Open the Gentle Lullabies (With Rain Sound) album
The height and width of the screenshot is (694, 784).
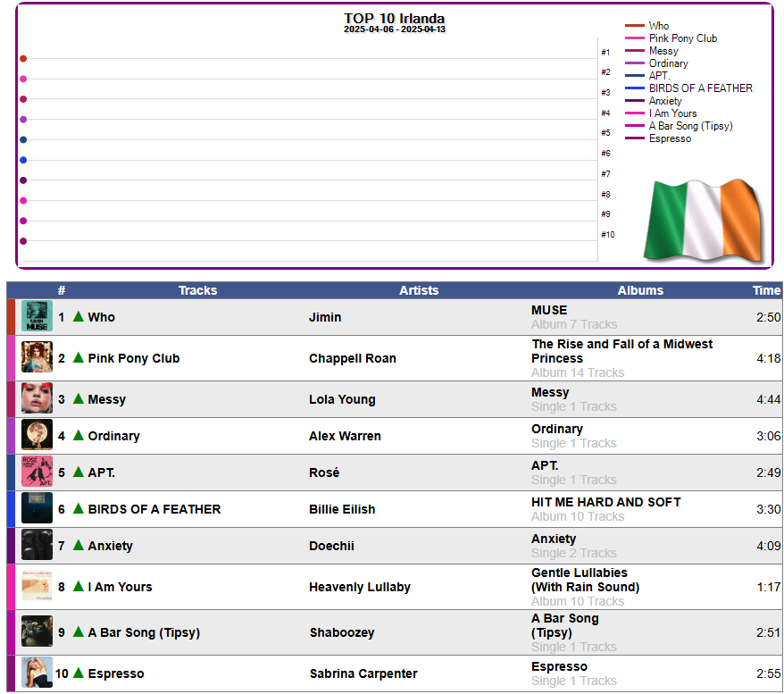click(x=586, y=580)
